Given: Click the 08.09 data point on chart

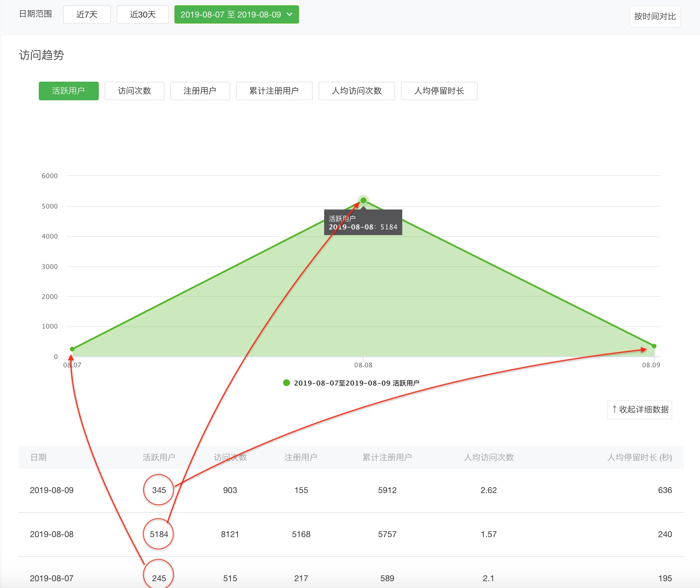Looking at the screenshot, I should [x=654, y=346].
